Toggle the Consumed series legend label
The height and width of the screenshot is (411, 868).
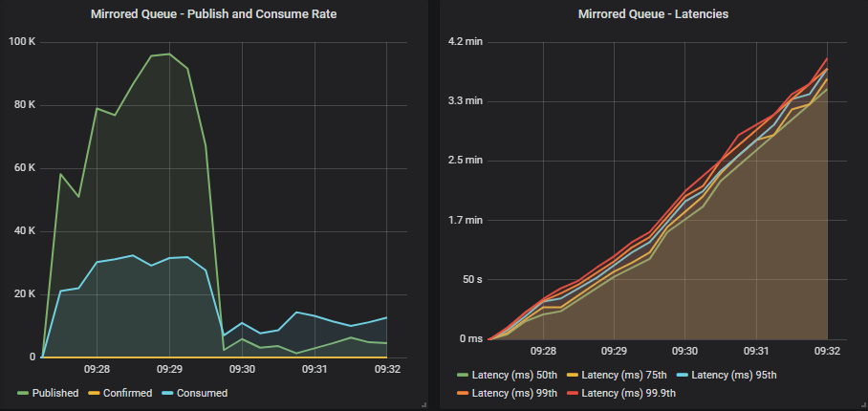201,393
